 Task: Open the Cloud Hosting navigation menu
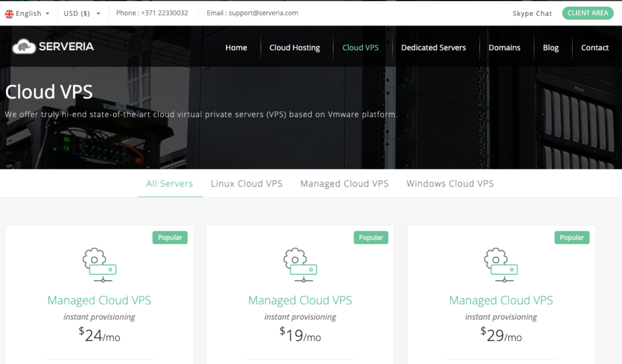click(x=295, y=48)
